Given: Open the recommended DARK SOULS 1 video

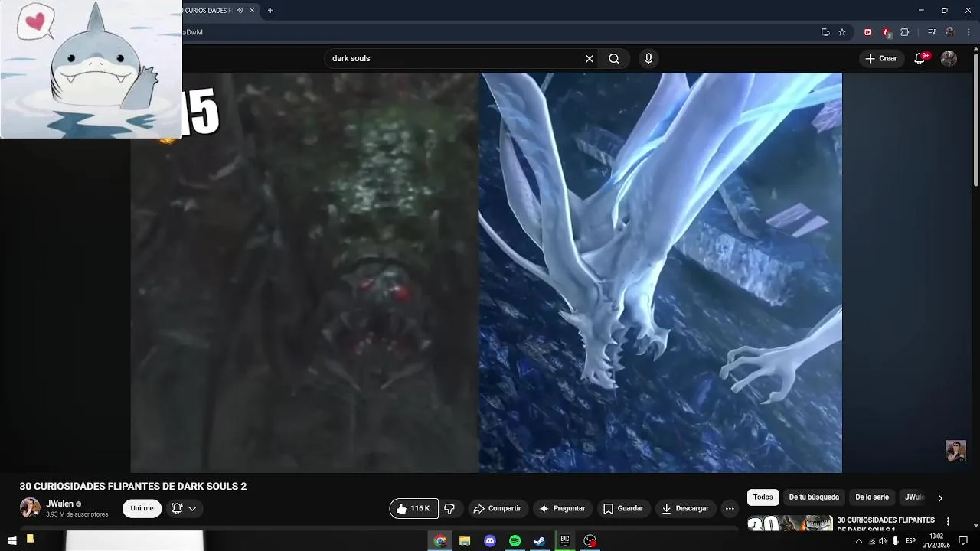Looking at the screenshot, I should [886, 524].
